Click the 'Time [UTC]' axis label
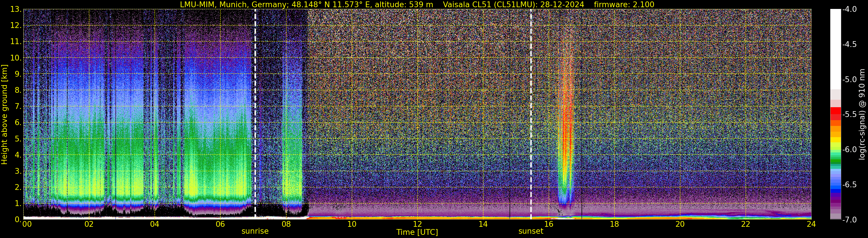This screenshot has height=238, width=868. [x=417, y=232]
